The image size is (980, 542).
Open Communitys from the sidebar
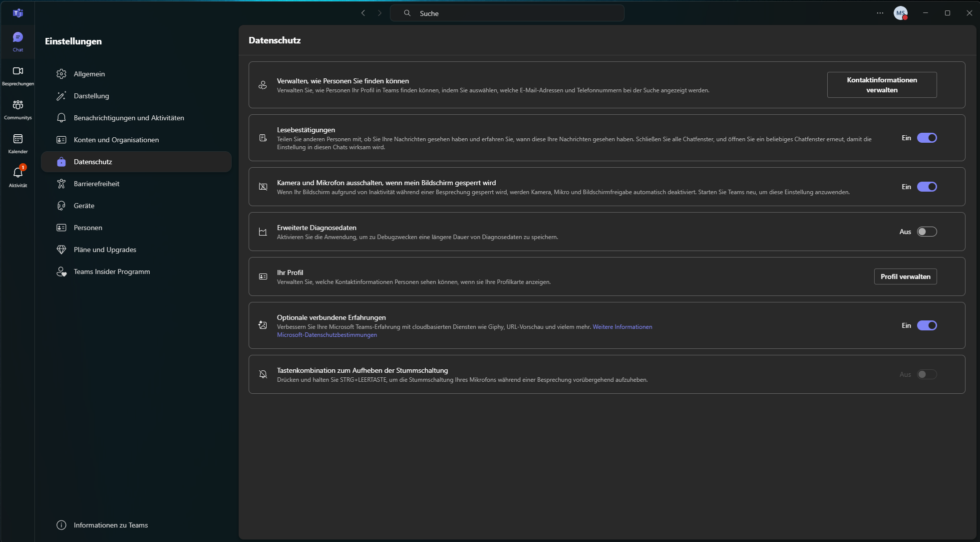[x=17, y=109]
